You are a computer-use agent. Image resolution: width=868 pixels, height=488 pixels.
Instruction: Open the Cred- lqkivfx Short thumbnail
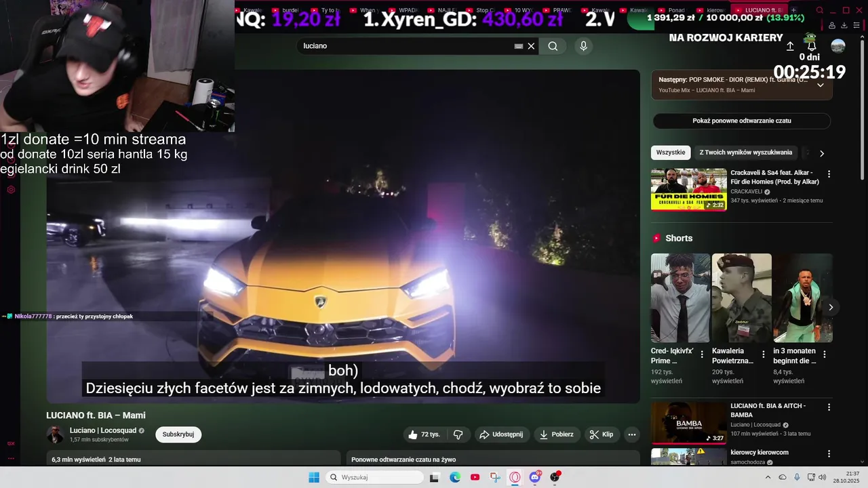pyautogui.click(x=681, y=298)
